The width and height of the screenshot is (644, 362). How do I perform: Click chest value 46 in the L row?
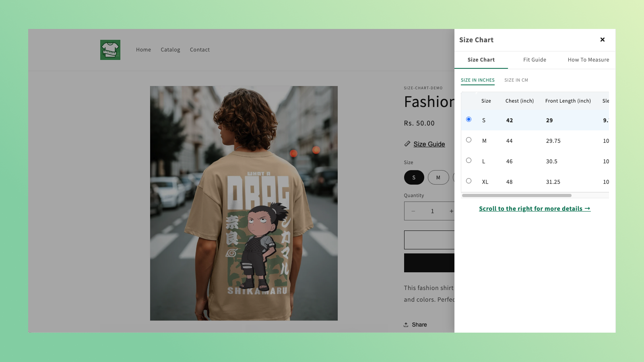tap(509, 161)
